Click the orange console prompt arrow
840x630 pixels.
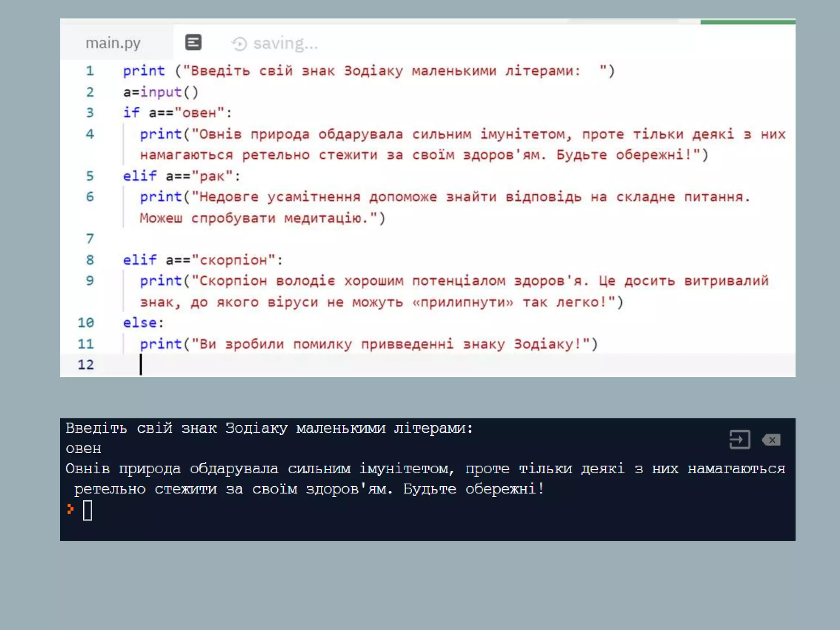coord(71,509)
